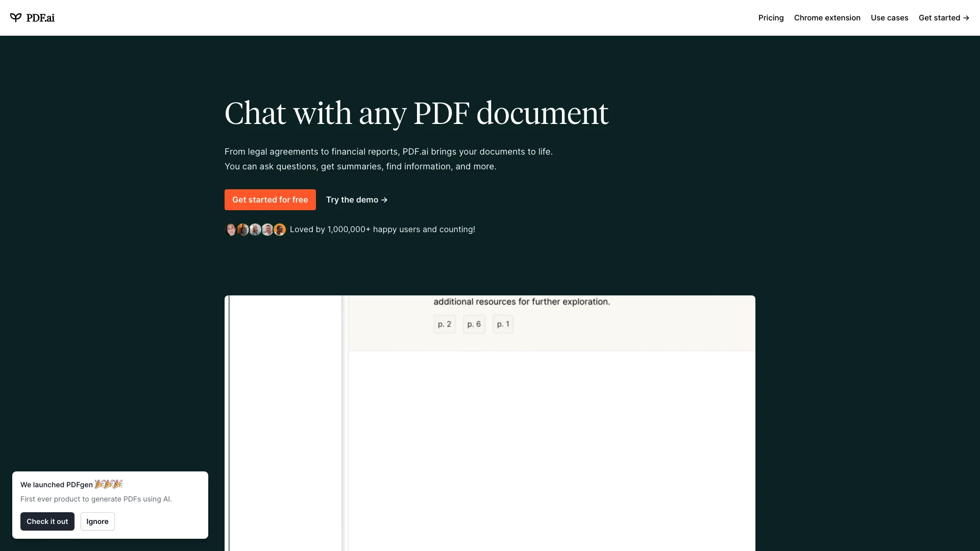Click the p. 1 page reference button
Screen dimensions: 980x551
[503, 323]
